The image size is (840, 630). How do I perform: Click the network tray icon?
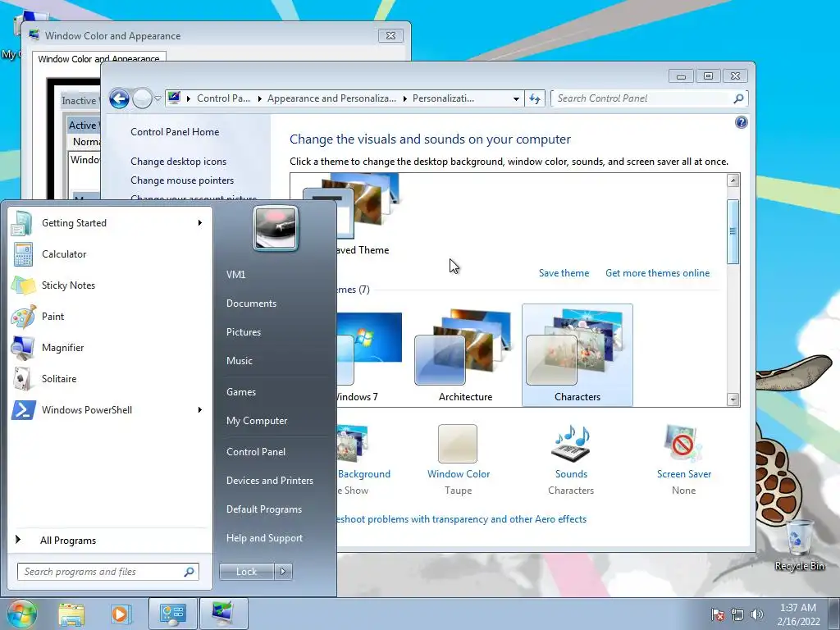tap(737, 614)
